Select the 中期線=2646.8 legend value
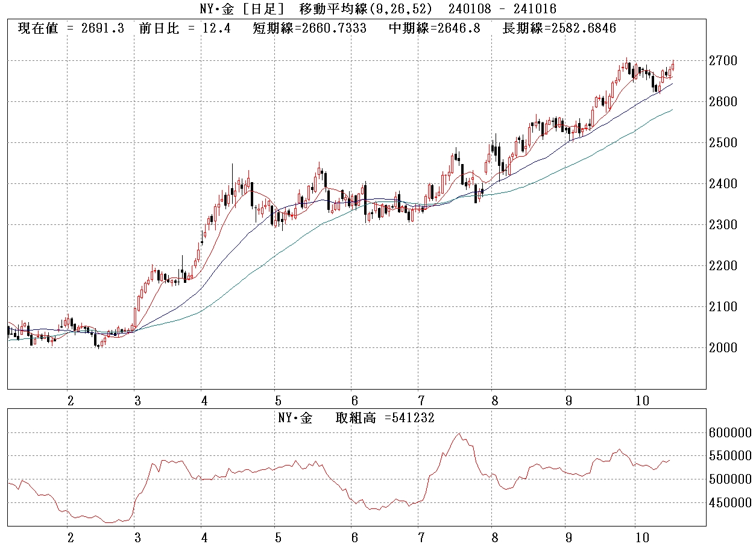The width and height of the screenshot is (756, 544). [x=434, y=28]
